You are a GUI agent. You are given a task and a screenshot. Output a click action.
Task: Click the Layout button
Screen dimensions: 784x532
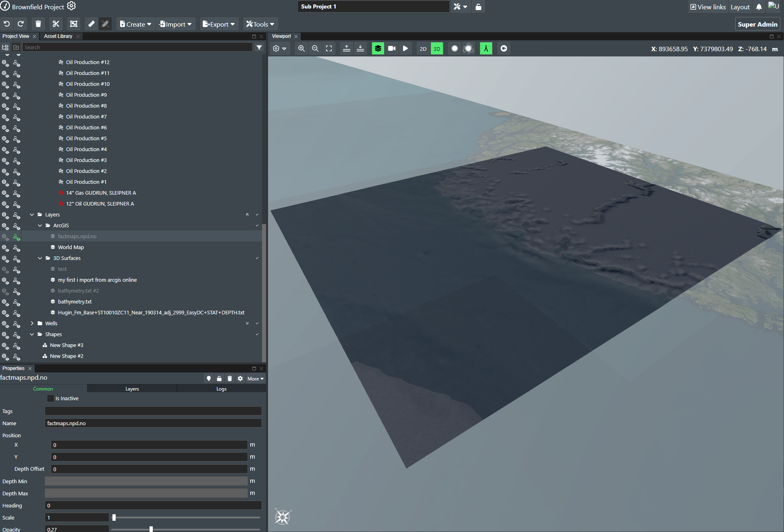pyautogui.click(x=740, y=7)
